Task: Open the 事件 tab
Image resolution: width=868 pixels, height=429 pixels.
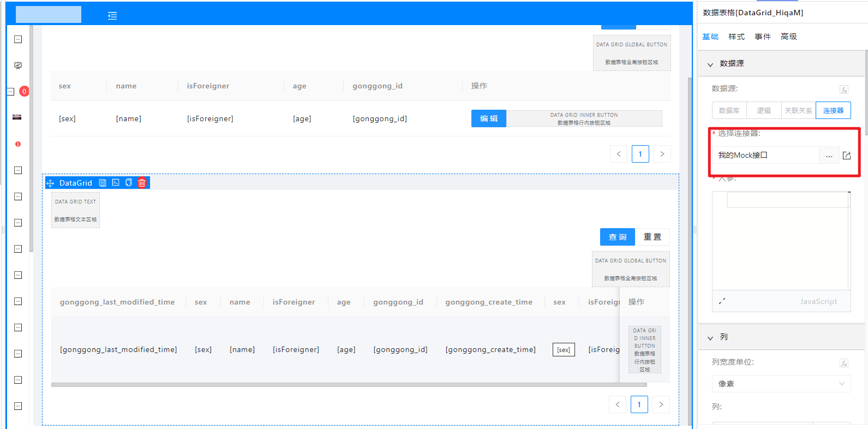Action: (762, 37)
